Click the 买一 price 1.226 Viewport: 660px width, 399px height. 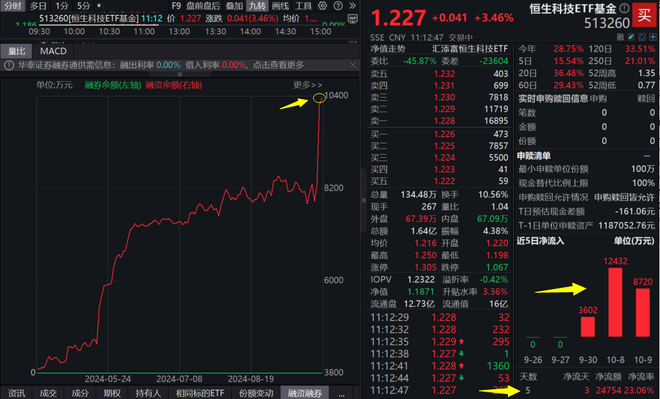point(444,134)
